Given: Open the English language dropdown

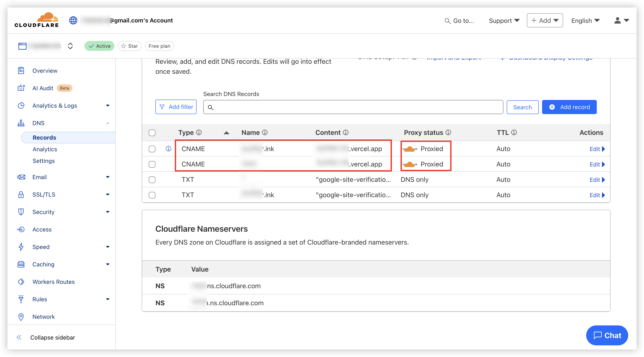Looking at the screenshot, I should (x=585, y=21).
